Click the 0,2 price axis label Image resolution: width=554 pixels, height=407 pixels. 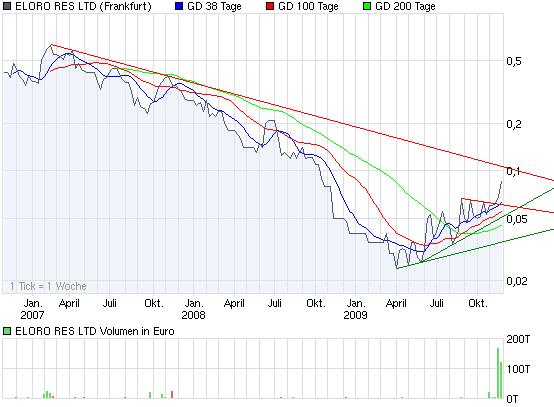tap(514, 124)
